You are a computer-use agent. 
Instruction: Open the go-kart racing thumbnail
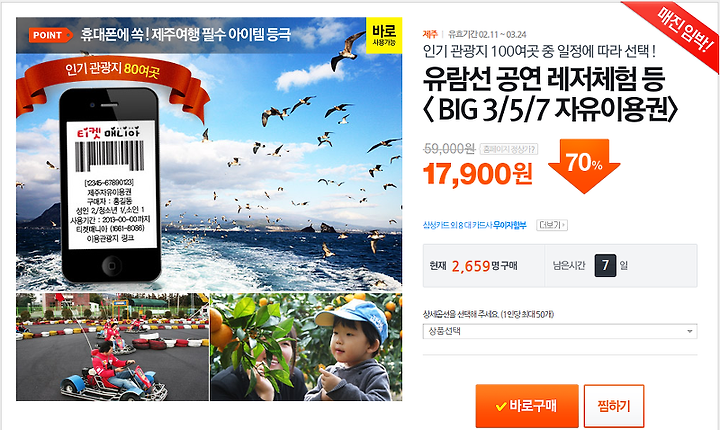coord(112,347)
